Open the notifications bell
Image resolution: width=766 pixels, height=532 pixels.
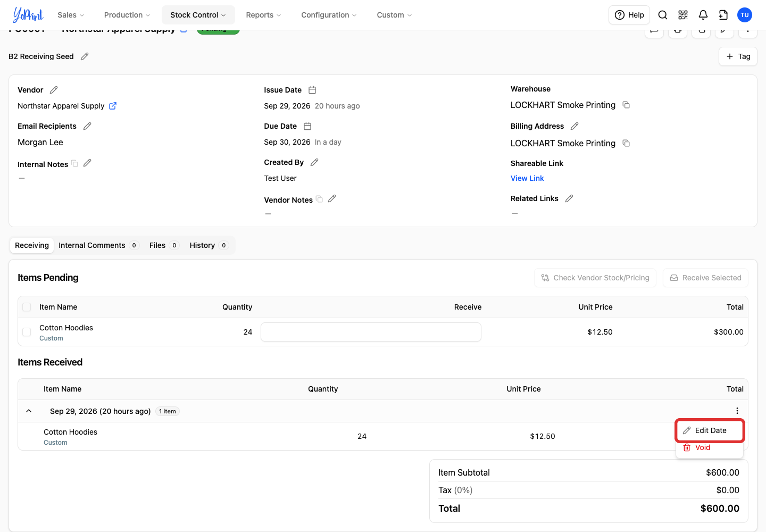pyautogui.click(x=703, y=15)
